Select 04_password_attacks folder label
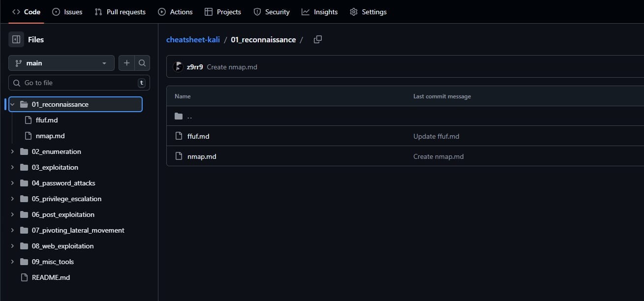 pos(63,183)
